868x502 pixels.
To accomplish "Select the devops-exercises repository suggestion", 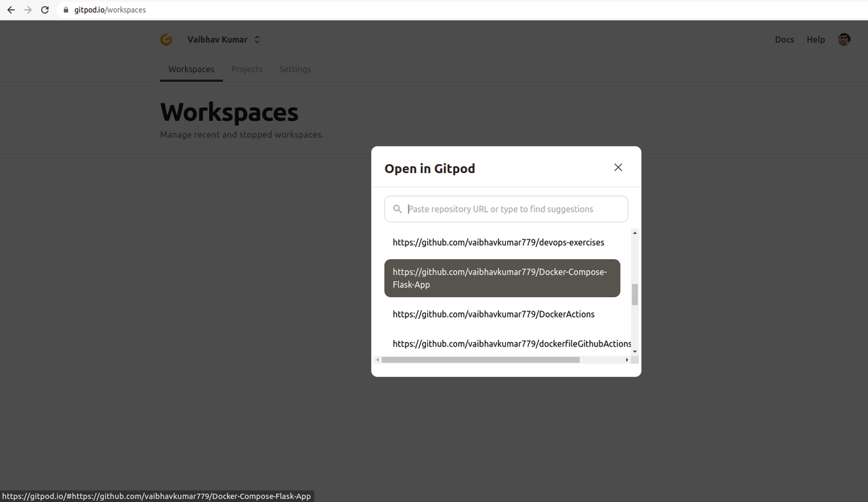I will pyautogui.click(x=498, y=242).
